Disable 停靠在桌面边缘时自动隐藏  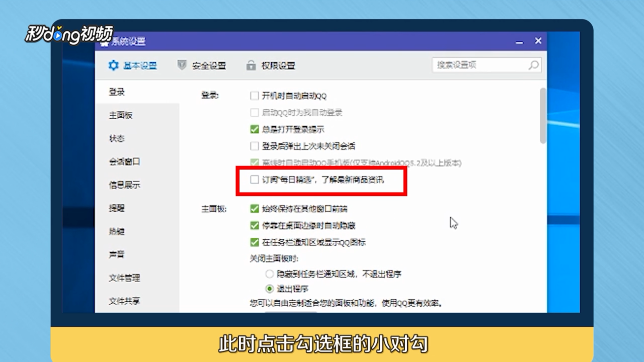254,225
